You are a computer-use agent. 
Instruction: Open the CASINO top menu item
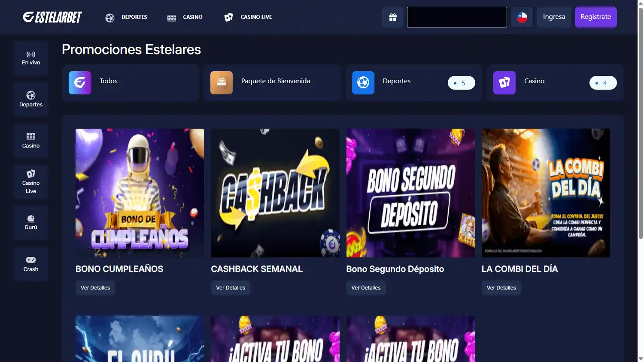click(x=193, y=17)
